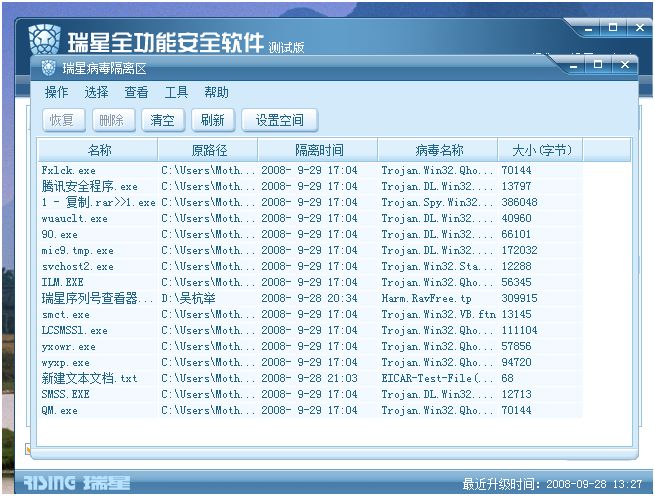Click the Rising lion logo in main window
This screenshot has width=655, height=496.
pos(45,40)
